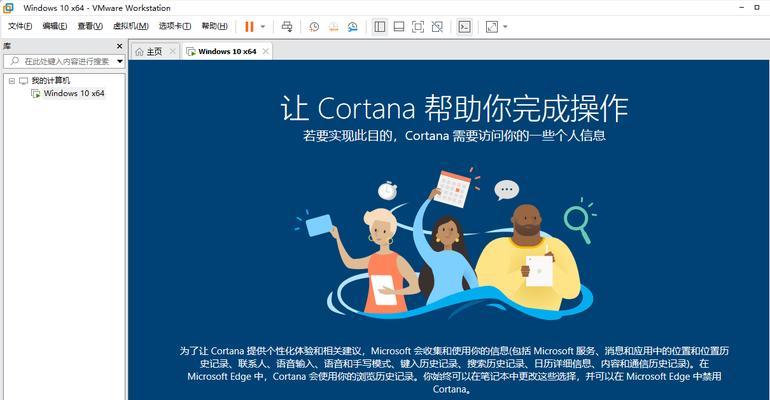Open the stretch display dropdown arrow

pos(505,27)
